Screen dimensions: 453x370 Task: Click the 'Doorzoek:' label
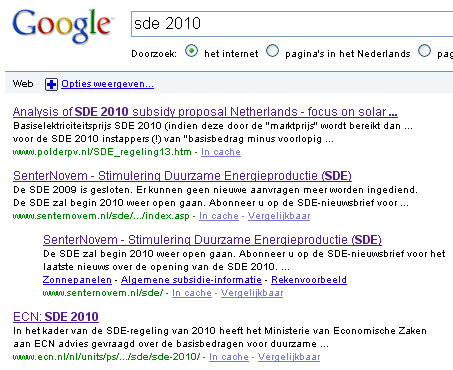(154, 54)
